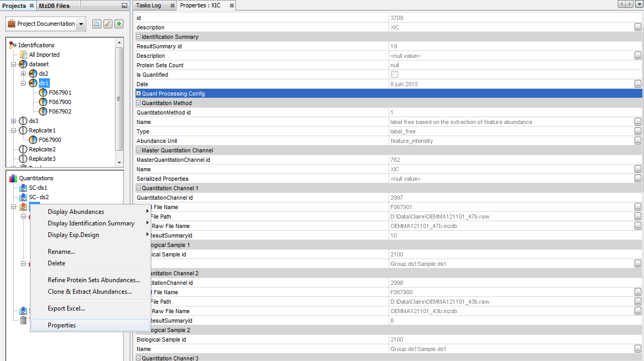Click the SC-ds1 spectral count icon
Image resolution: width=644 pixels, height=361 pixels.
coord(23,188)
